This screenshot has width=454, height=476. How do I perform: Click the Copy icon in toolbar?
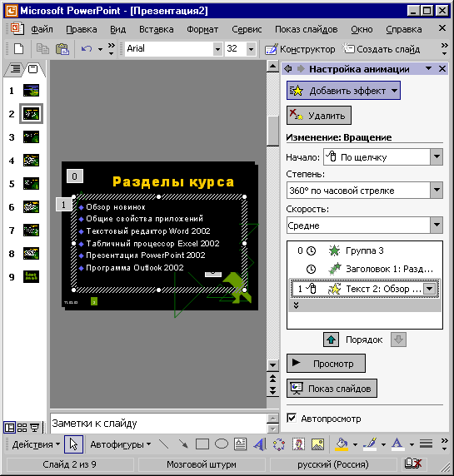42,48
